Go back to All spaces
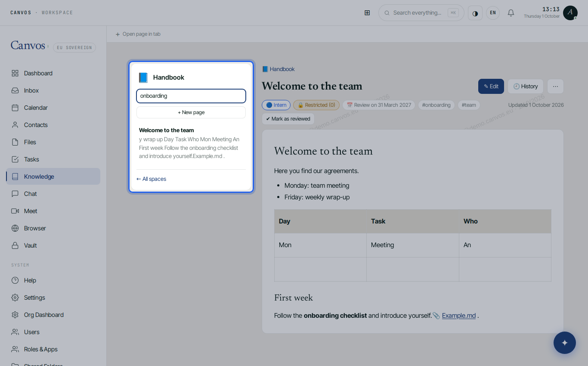 coord(151,179)
